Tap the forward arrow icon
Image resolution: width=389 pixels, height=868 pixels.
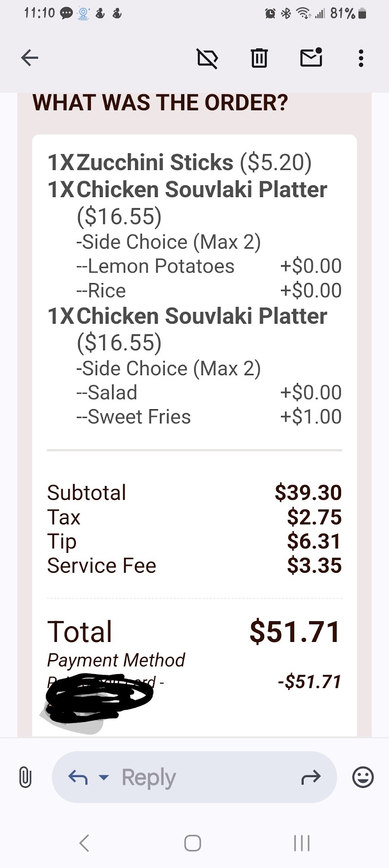[x=311, y=778]
